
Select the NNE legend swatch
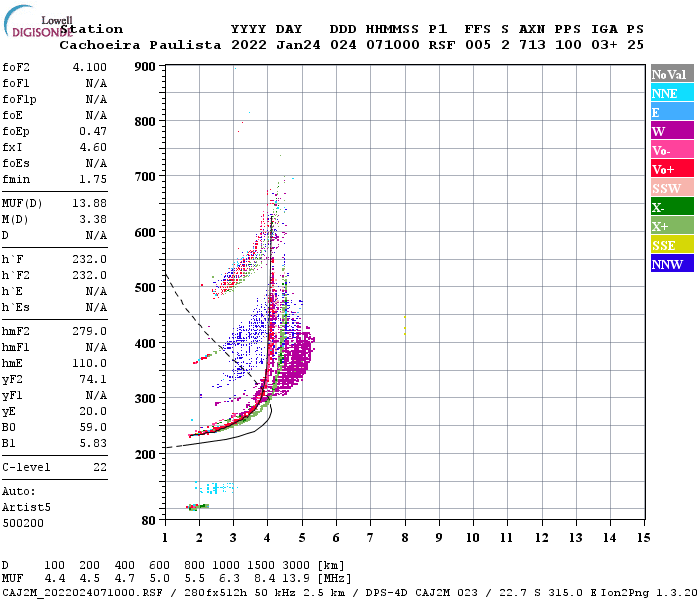click(672, 93)
